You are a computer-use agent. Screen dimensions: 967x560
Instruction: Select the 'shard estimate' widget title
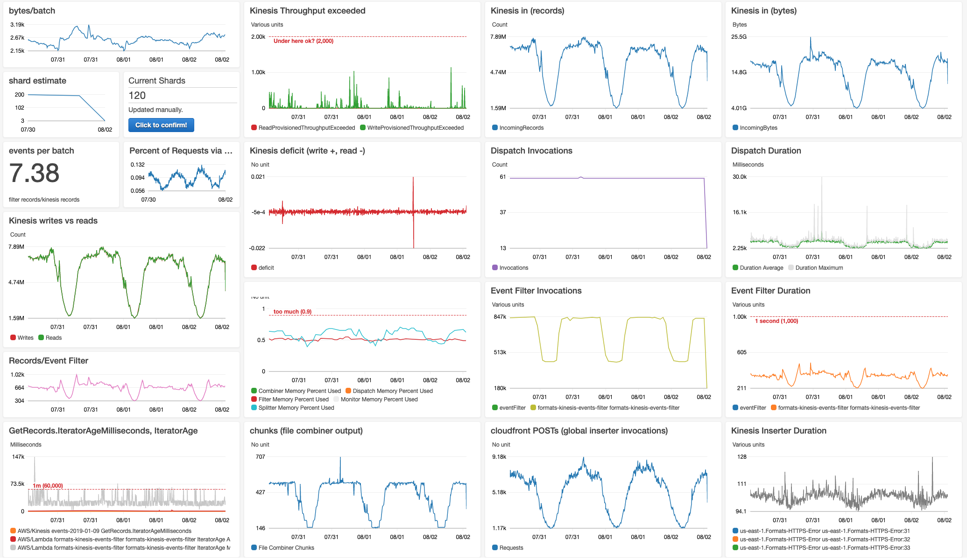click(37, 81)
